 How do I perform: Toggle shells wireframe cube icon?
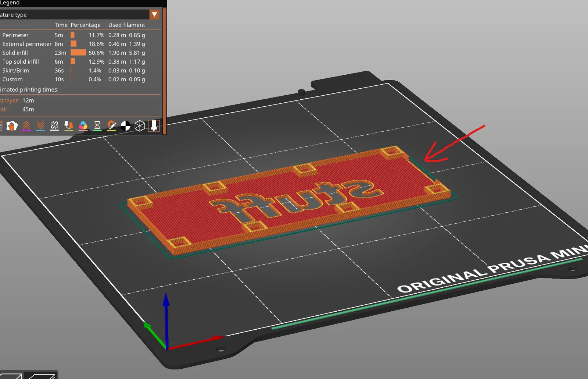point(140,126)
